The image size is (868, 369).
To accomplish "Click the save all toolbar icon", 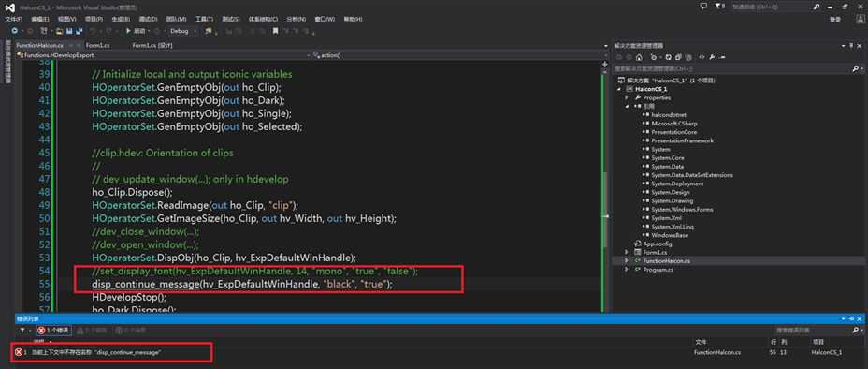I will pyautogui.click(x=80, y=31).
